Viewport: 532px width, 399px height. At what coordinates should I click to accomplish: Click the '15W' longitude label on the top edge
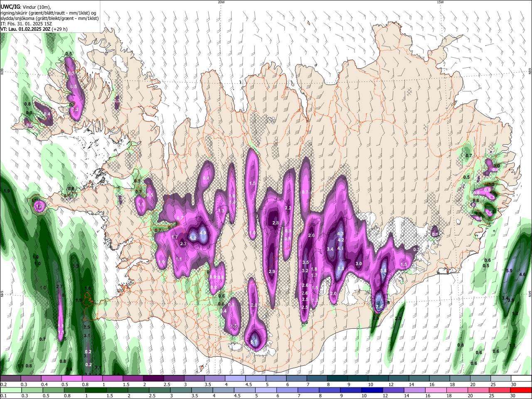tap(440, 2)
